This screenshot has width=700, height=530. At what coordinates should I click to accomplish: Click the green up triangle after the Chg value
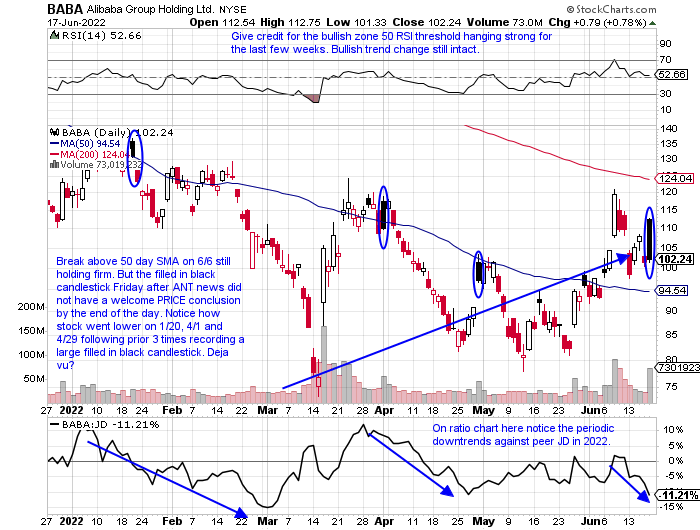652,23
